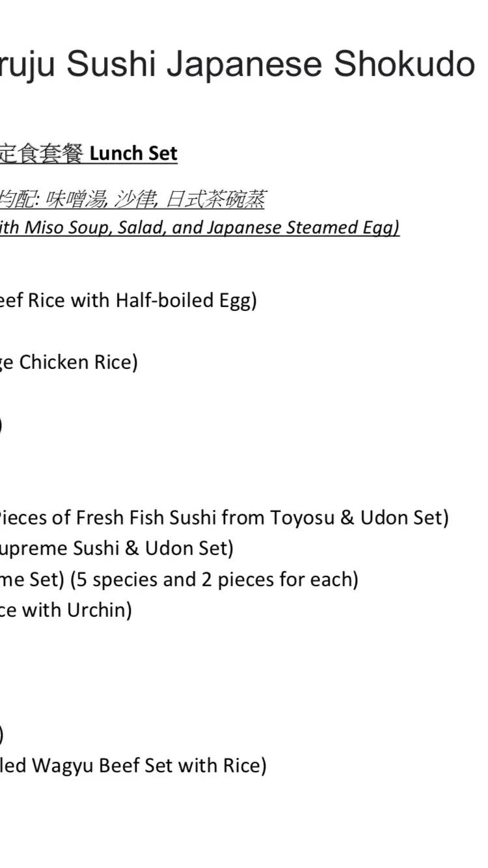Click the "upreme Sushi & Udon Set" line
The width and height of the screenshot is (488, 868).
click(116, 549)
